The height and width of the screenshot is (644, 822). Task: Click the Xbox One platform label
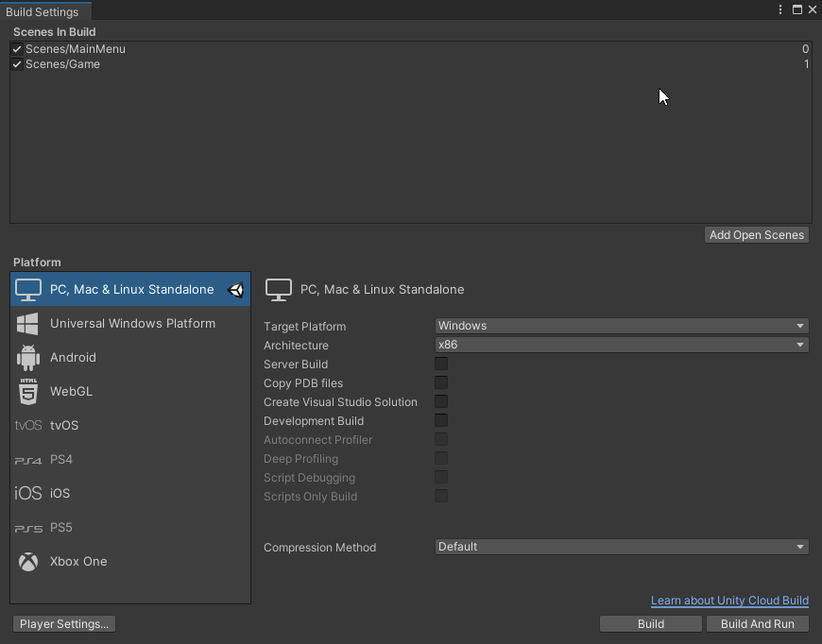point(78,562)
